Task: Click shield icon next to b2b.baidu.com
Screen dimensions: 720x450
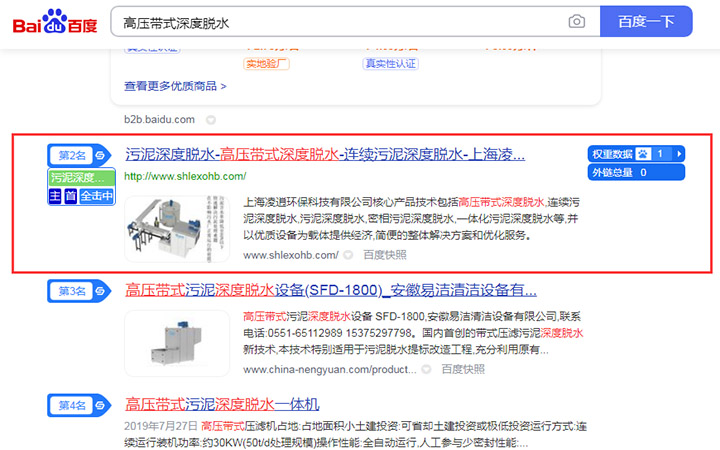Action: point(211,120)
